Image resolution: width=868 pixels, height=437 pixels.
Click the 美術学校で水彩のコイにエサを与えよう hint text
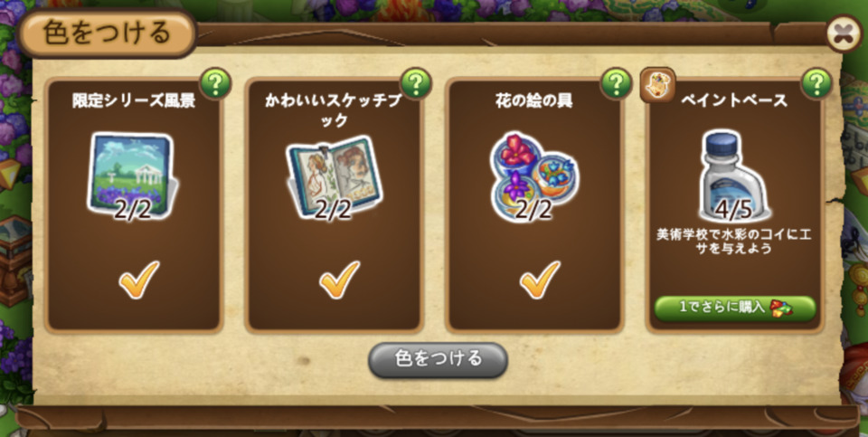click(734, 242)
